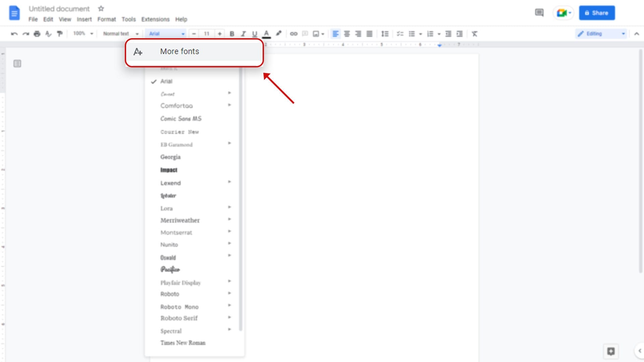Open comment history icon

(539, 13)
